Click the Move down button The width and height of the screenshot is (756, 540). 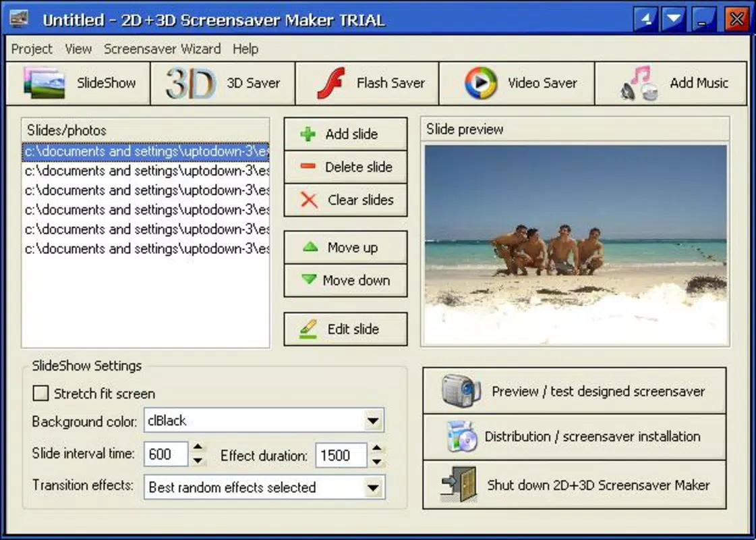click(346, 280)
